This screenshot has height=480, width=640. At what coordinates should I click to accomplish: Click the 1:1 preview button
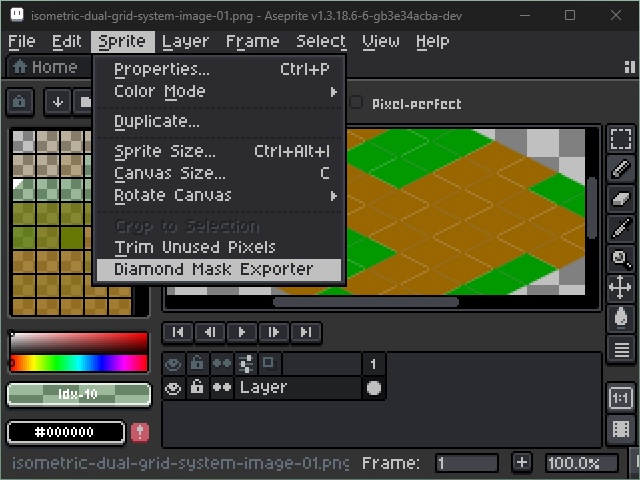point(621,397)
